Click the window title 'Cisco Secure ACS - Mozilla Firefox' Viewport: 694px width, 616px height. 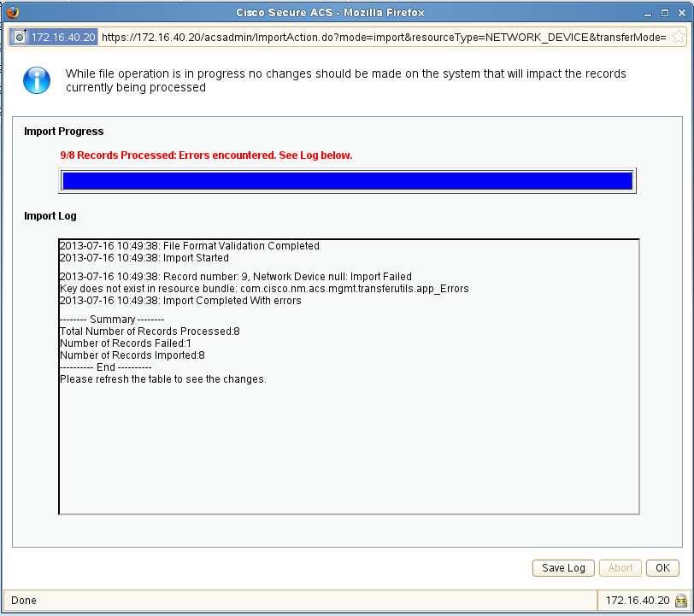pyautogui.click(x=330, y=13)
